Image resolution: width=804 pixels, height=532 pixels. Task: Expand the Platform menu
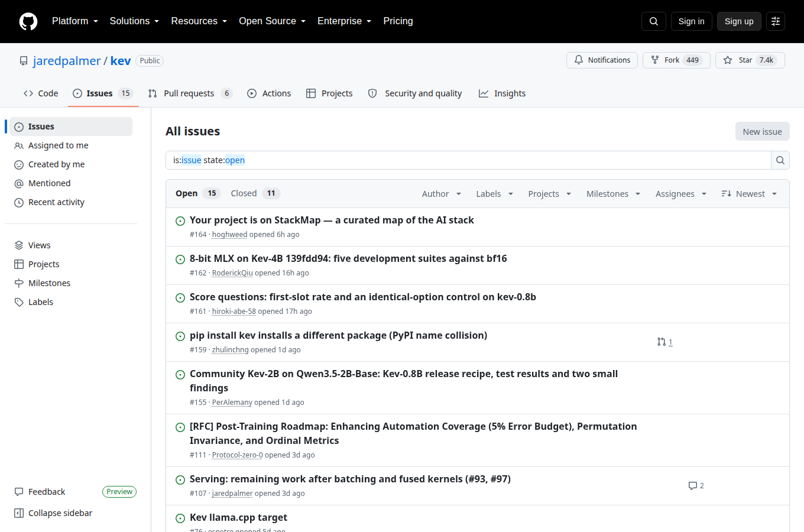75,21
